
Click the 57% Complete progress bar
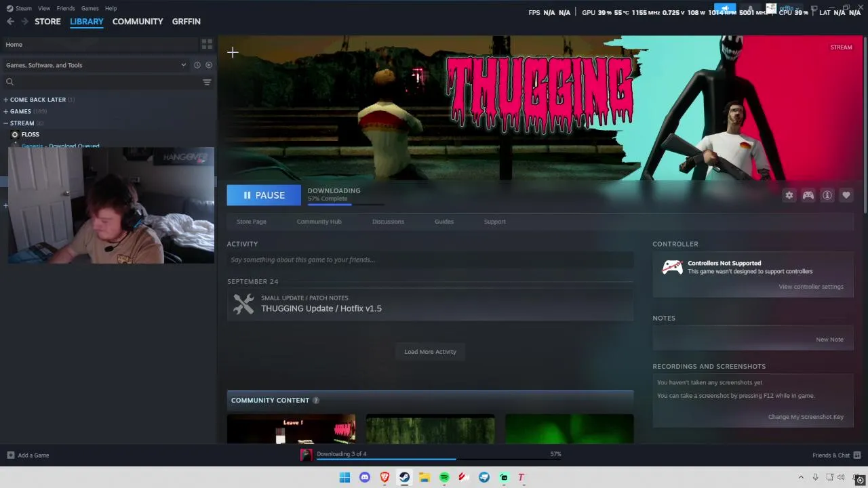click(x=346, y=204)
